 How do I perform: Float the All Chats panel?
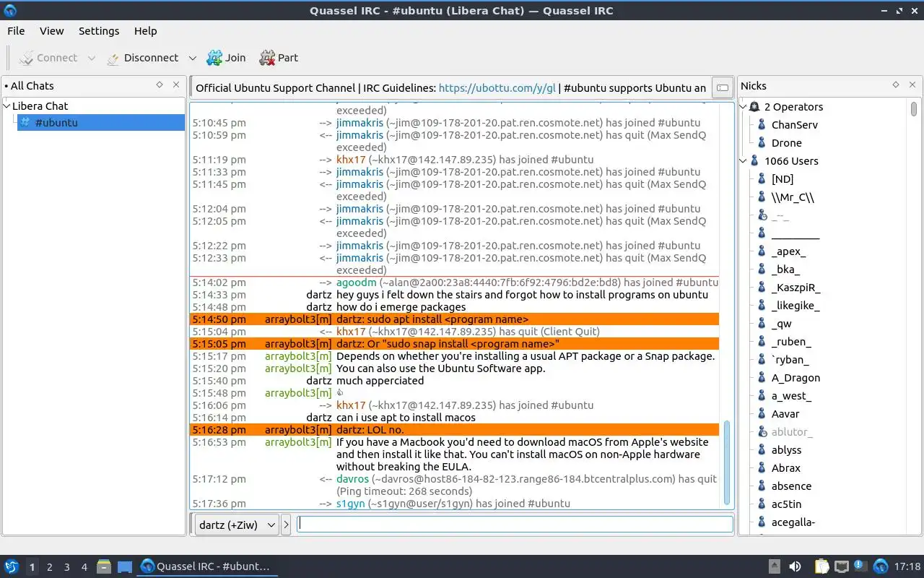coord(160,85)
